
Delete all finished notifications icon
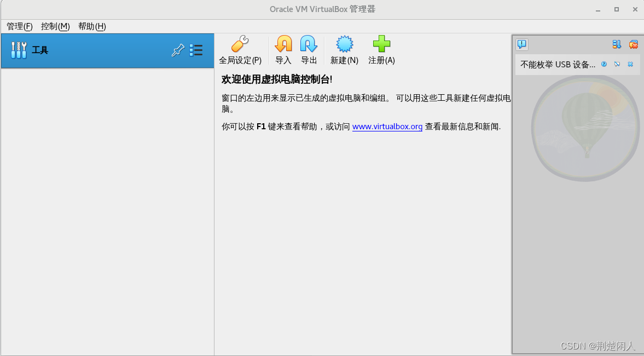tap(633, 44)
